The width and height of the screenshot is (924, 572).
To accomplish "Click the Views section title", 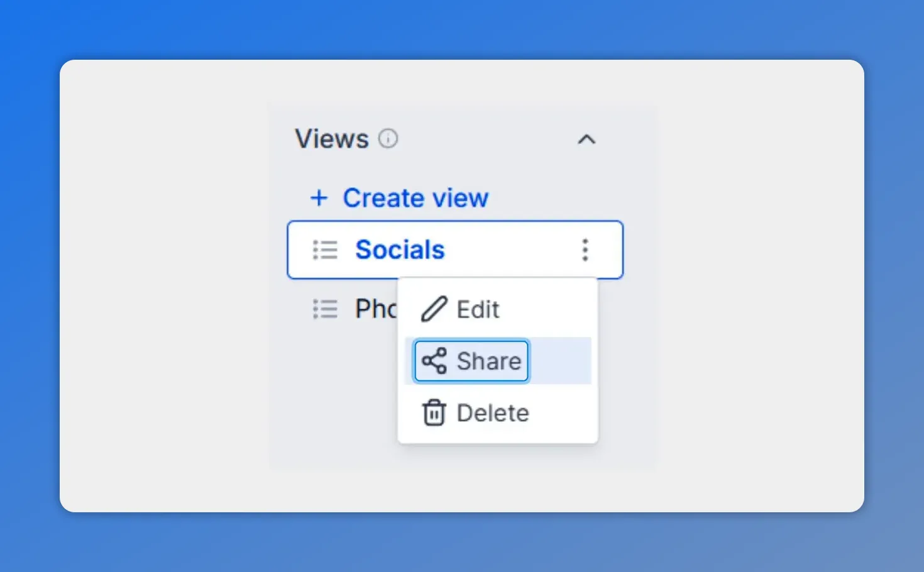I will point(333,139).
